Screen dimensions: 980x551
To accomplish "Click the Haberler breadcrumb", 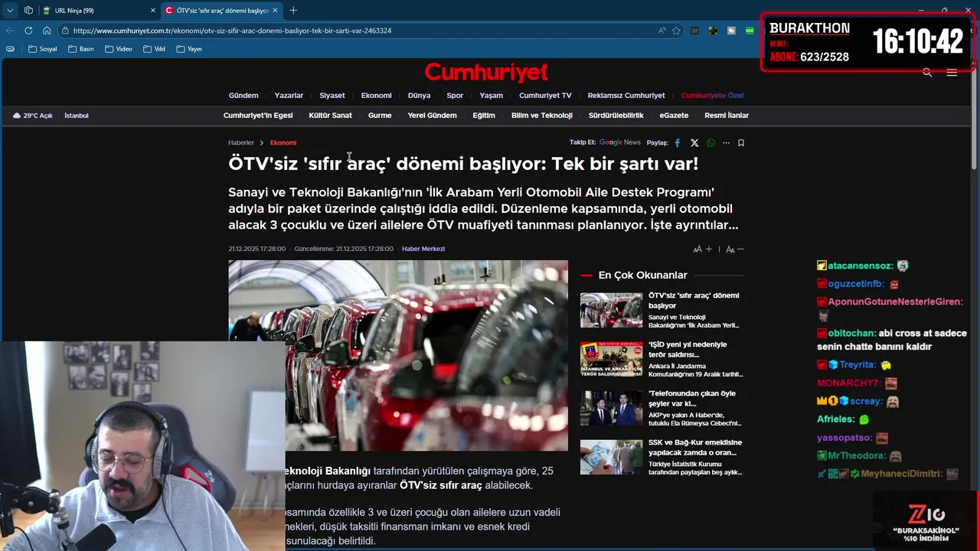I will pos(240,143).
